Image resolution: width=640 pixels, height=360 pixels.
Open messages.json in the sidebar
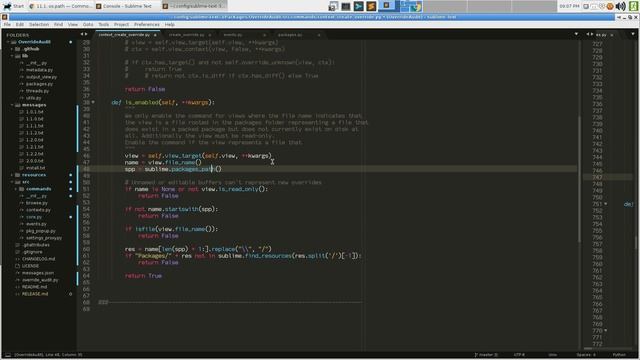pyautogui.click(x=38, y=273)
